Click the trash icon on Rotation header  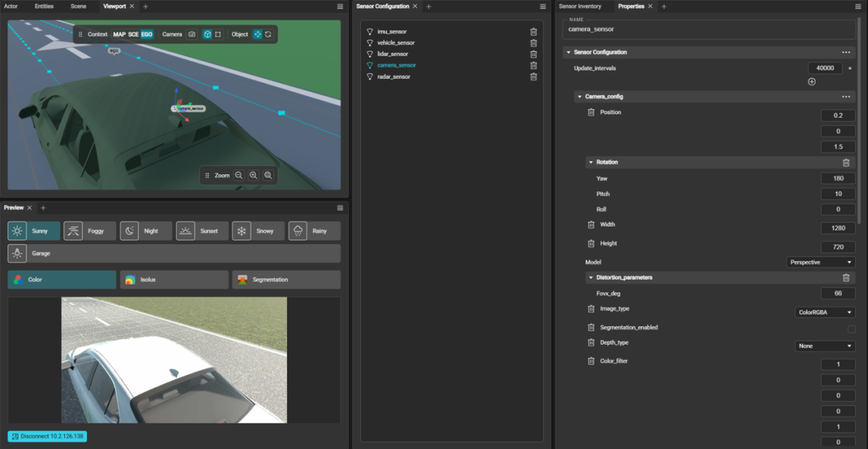(x=845, y=162)
